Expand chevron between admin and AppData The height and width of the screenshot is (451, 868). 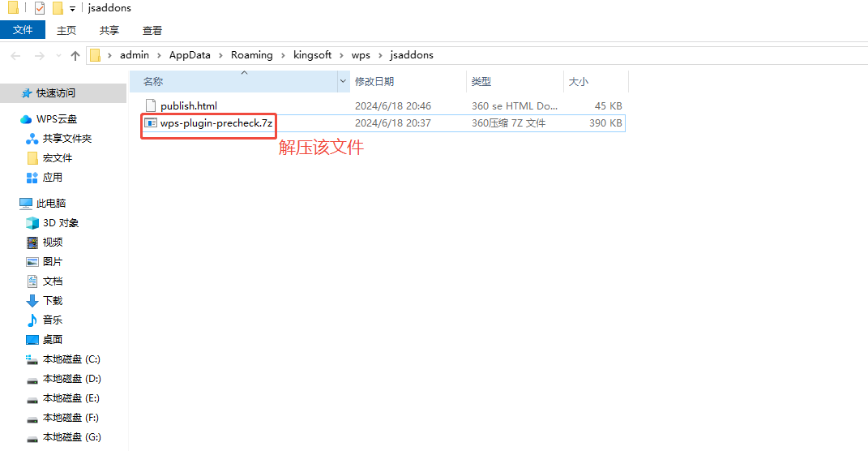(x=160, y=55)
